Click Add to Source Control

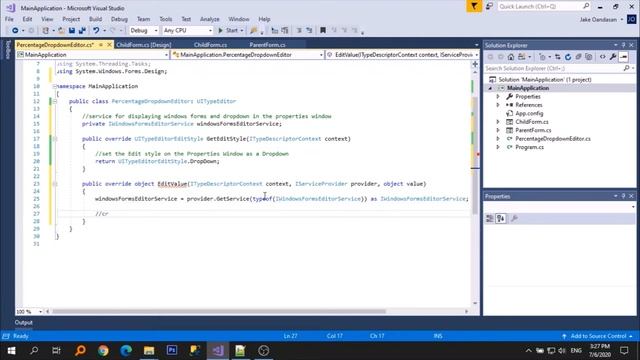[x=598, y=336]
